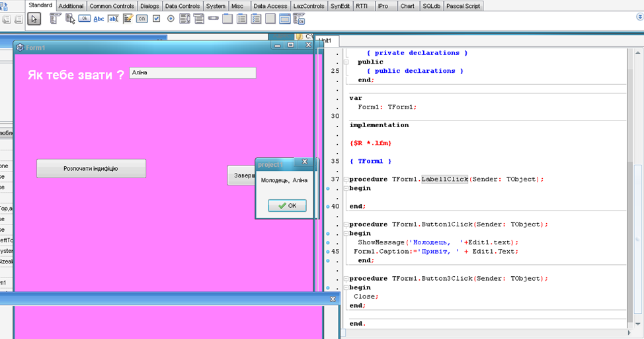The width and height of the screenshot is (644, 339).
Task: Click the highlighted 'Label1Click' identifier in code
Action: click(445, 179)
